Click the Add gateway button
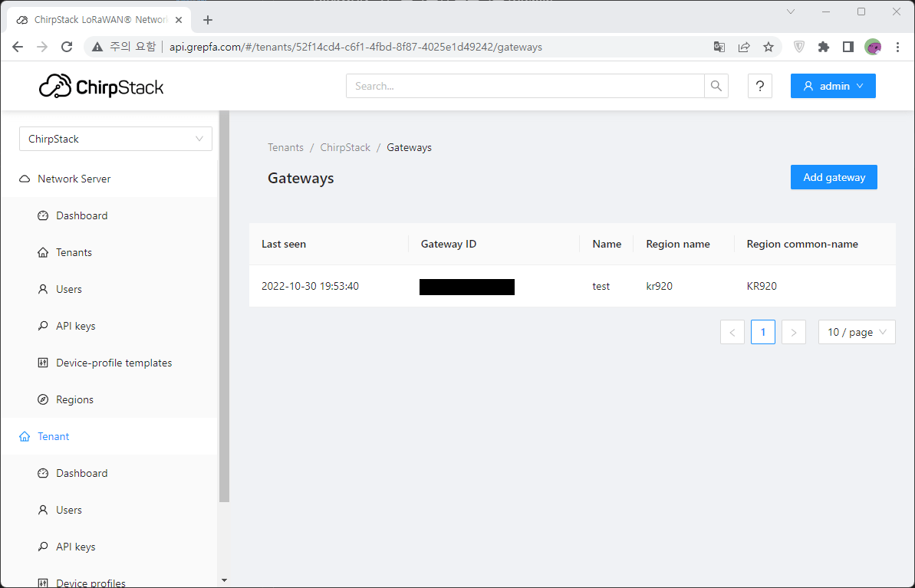915x588 pixels. (834, 177)
